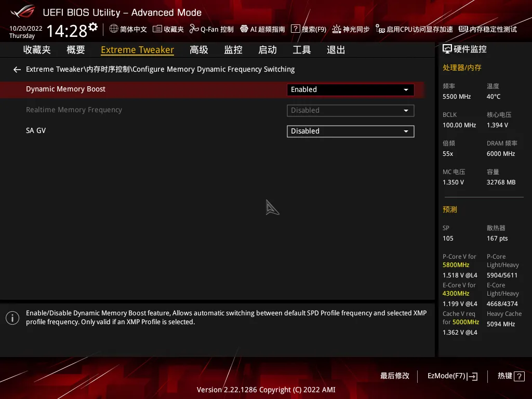
Task: Click arrow of SA GV dropdown
Action: coord(406,131)
